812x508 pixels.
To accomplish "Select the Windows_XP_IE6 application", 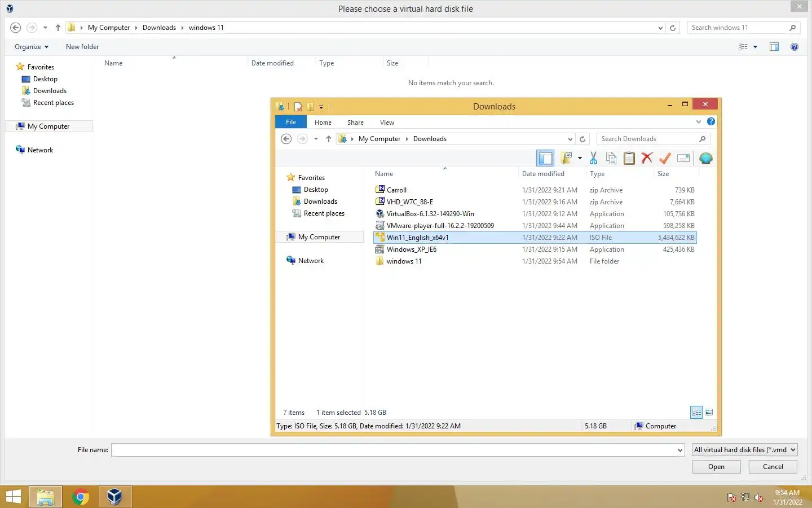I will (535, 249).
